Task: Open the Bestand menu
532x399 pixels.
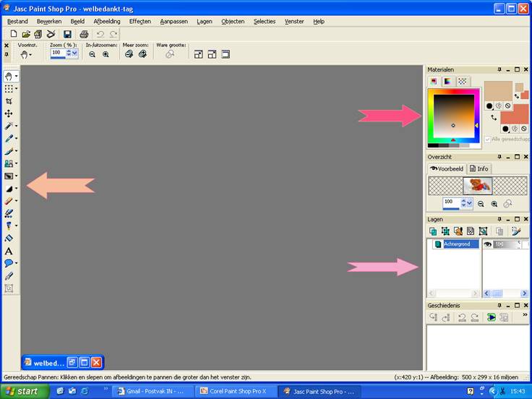Action: tap(17, 22)
